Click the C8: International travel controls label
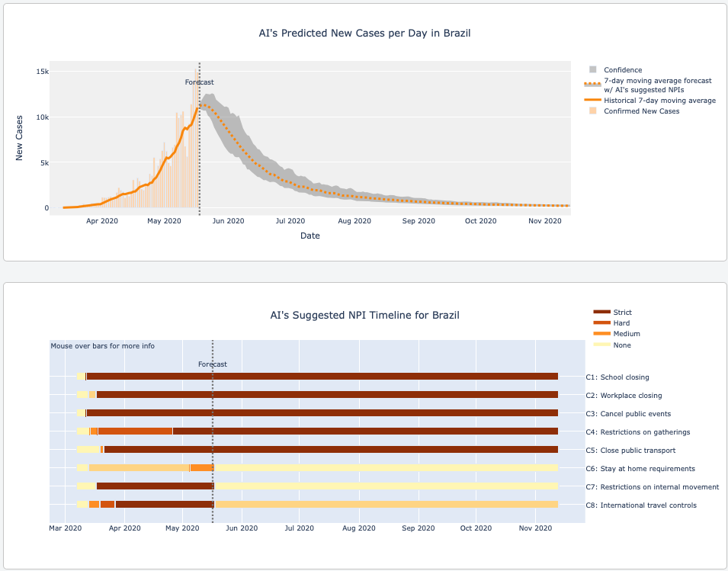Image resolution: width=728 pixels, height=571 pixels. click(648, 505)
